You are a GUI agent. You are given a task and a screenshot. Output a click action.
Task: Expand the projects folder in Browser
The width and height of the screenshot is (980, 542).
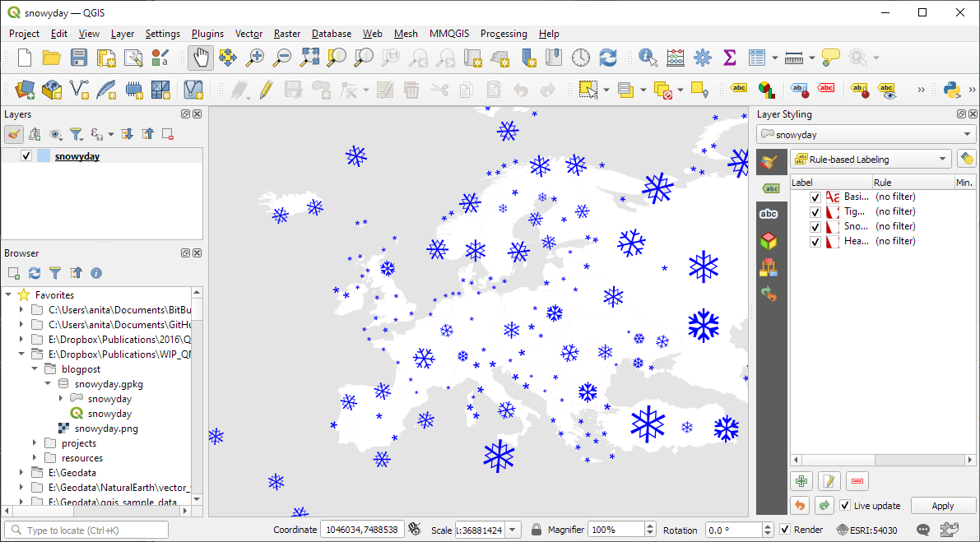34,443
